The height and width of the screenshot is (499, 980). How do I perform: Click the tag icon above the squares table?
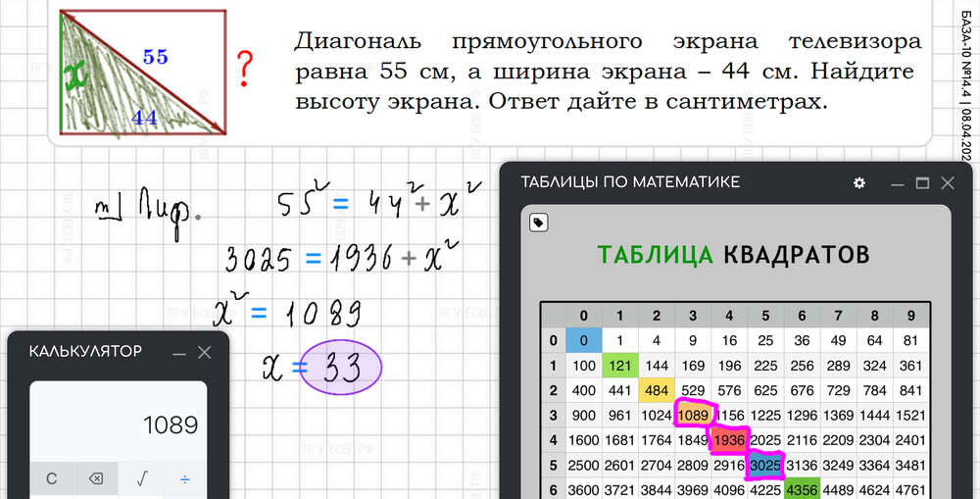(x=538, y=224)
